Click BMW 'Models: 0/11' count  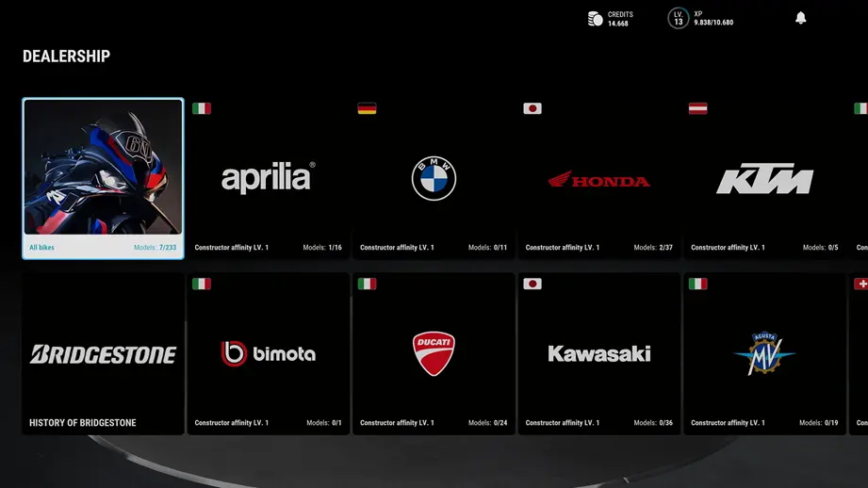(x=487, y=248)
